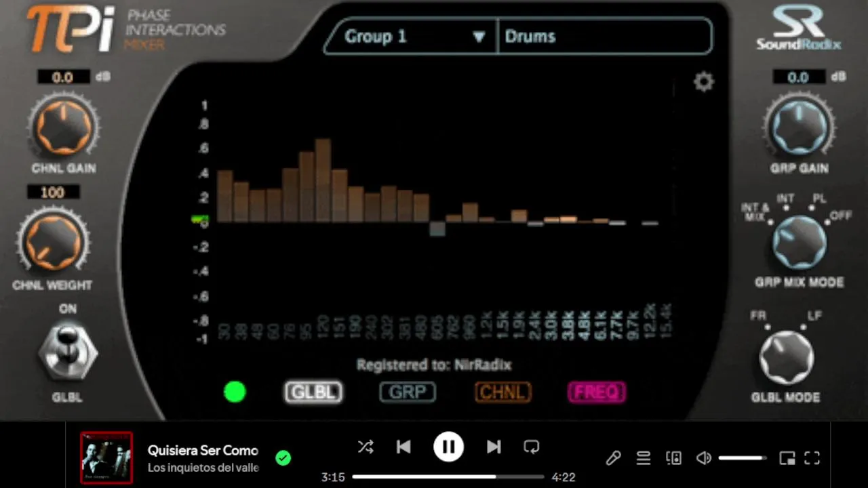The image size is (868, 488).
Task: Toggle the green power indicator button
Action: 235,392
